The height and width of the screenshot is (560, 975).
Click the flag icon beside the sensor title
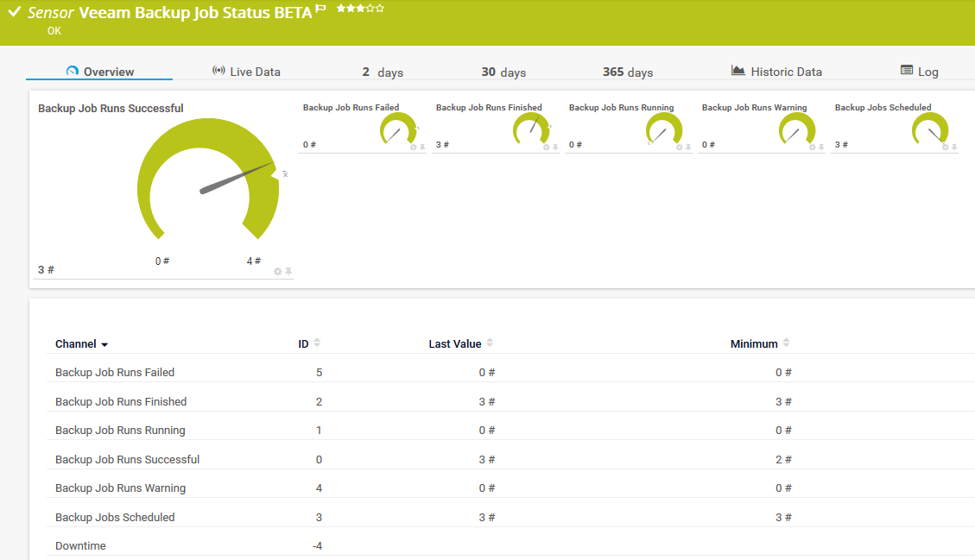coord(321,9)
